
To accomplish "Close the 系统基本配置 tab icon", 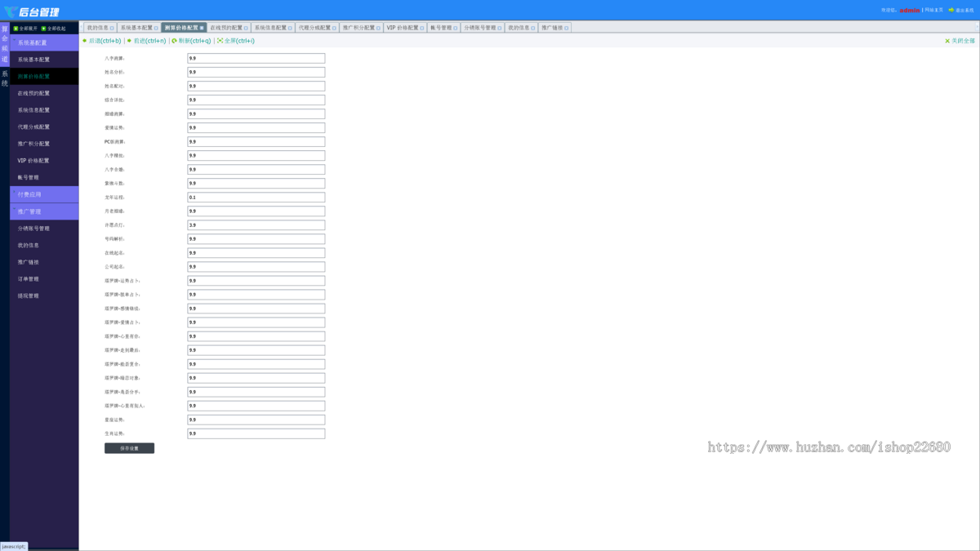I will (156, 28).
